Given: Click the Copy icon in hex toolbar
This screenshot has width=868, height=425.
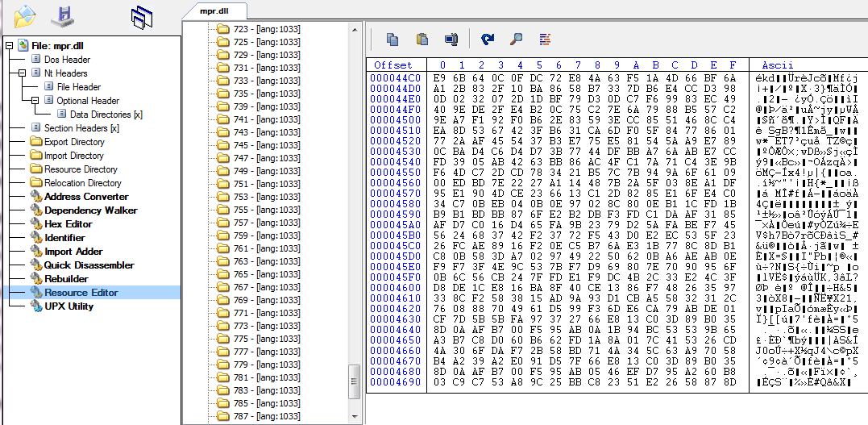Looking at the screenshot, I should point(392,39).
